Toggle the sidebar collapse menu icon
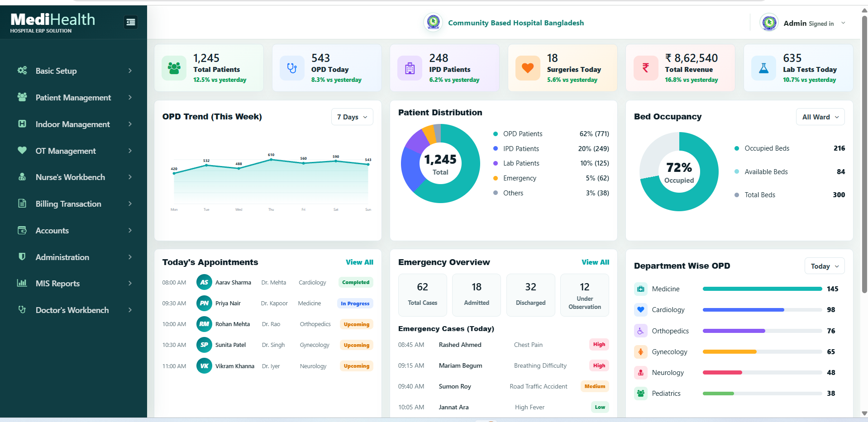Image resolution: width=868 pixels, height=422 pixels. 131,22
